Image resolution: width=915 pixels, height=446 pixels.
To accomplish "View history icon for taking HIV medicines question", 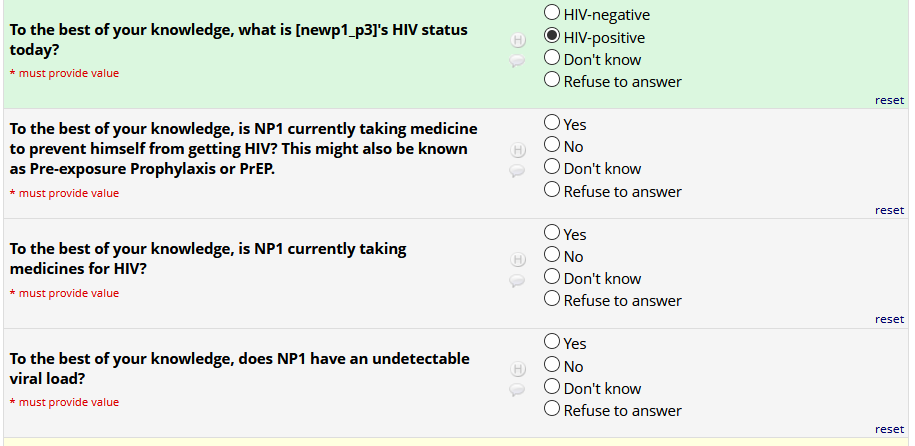I will 518,260.
